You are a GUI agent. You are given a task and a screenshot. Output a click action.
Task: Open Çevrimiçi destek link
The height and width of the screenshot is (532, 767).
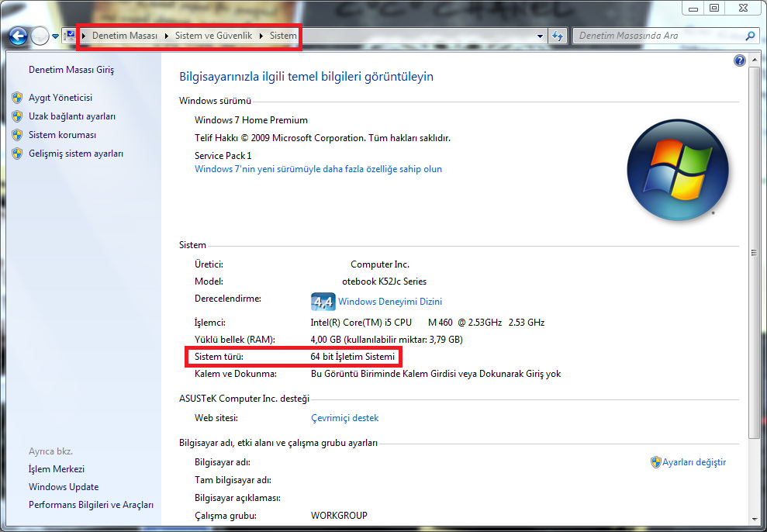345,418
